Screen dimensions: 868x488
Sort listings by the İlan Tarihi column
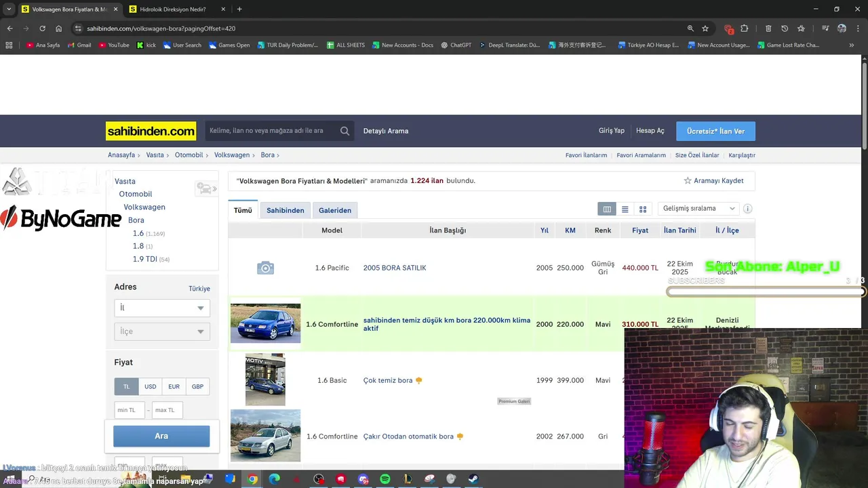[679, 230]
